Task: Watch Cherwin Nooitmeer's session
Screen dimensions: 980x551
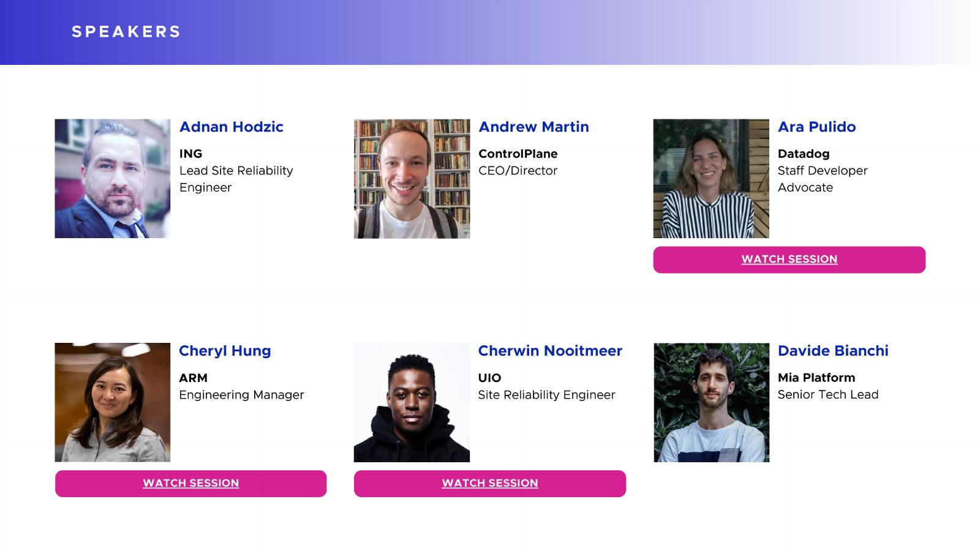Action: coord(489,484)
